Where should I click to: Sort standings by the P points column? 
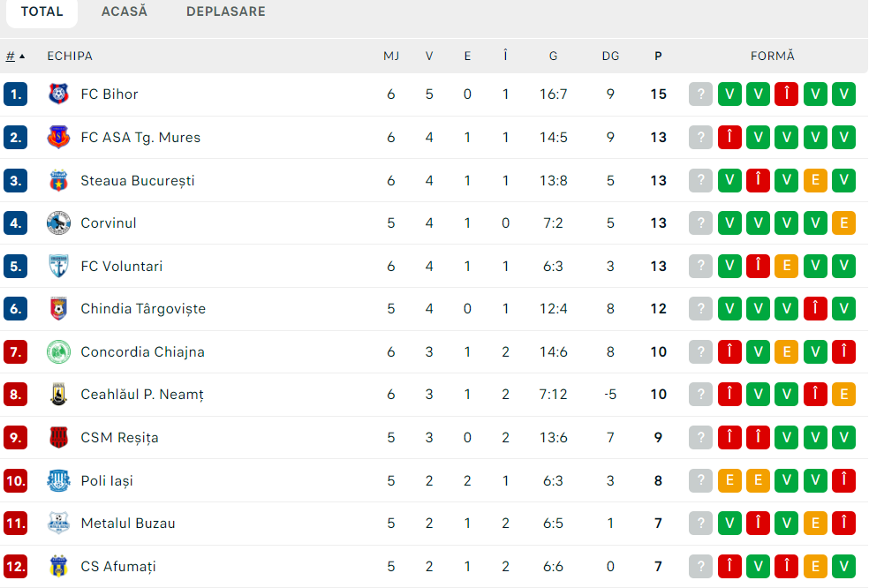(658, 57)
